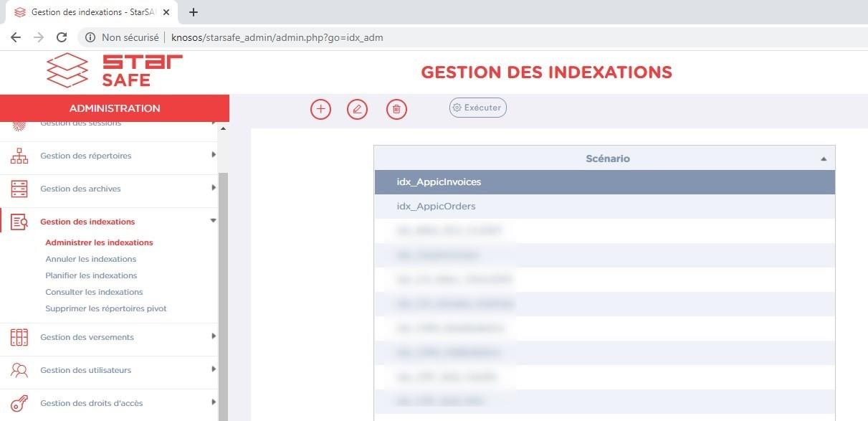Screen dimensions: 868x421
Task: Open Supprimer les répertoires pivot menu item
Action: 105,308
